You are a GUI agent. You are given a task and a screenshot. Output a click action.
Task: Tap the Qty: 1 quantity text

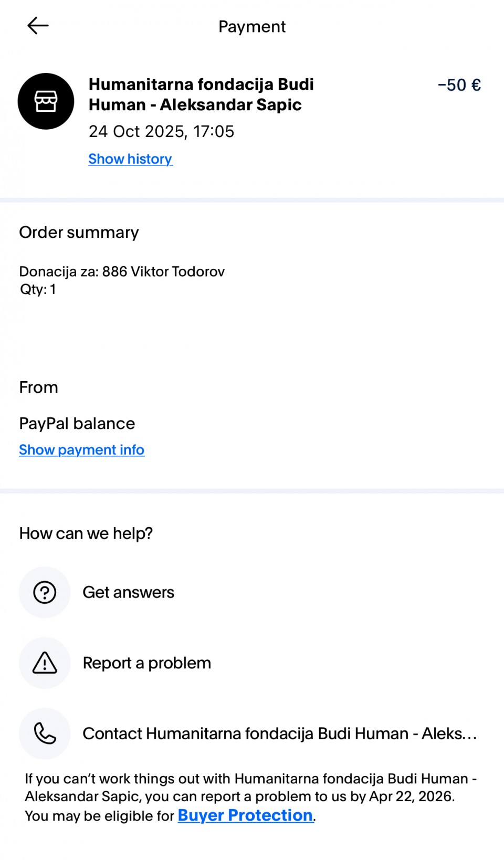point(38,289)
